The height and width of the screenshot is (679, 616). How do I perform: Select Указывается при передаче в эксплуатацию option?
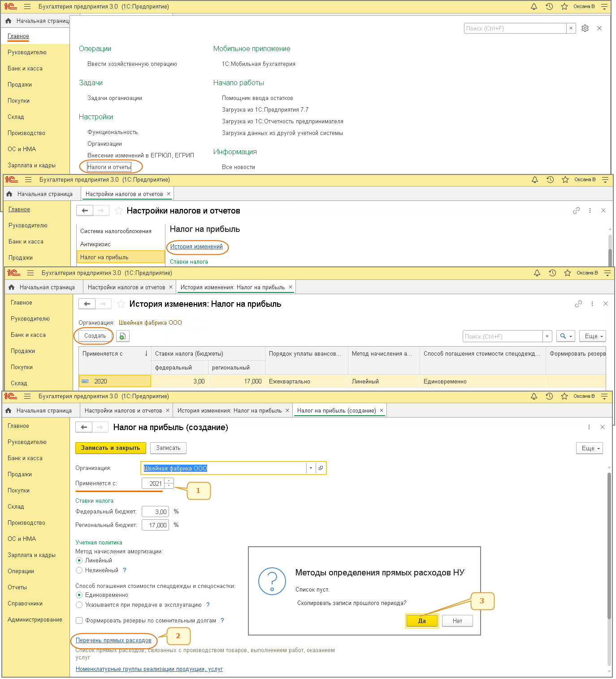(x=79, y=605)
